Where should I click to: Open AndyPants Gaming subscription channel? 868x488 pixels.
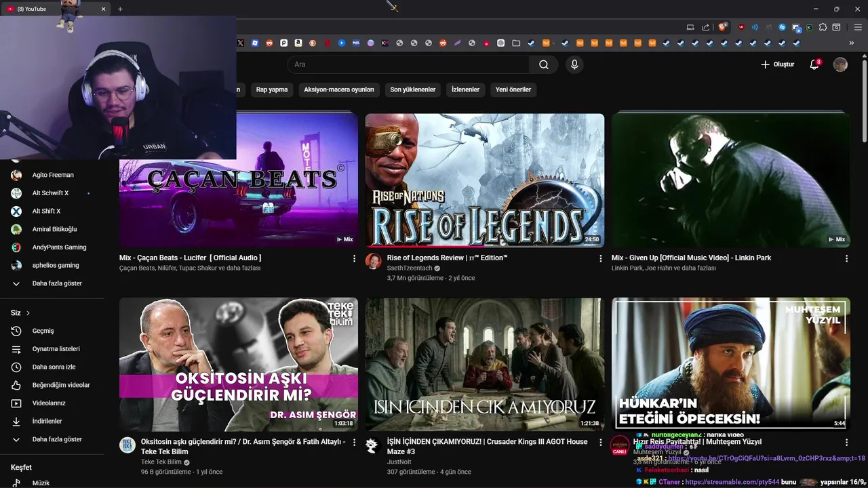tap(52, 247)
